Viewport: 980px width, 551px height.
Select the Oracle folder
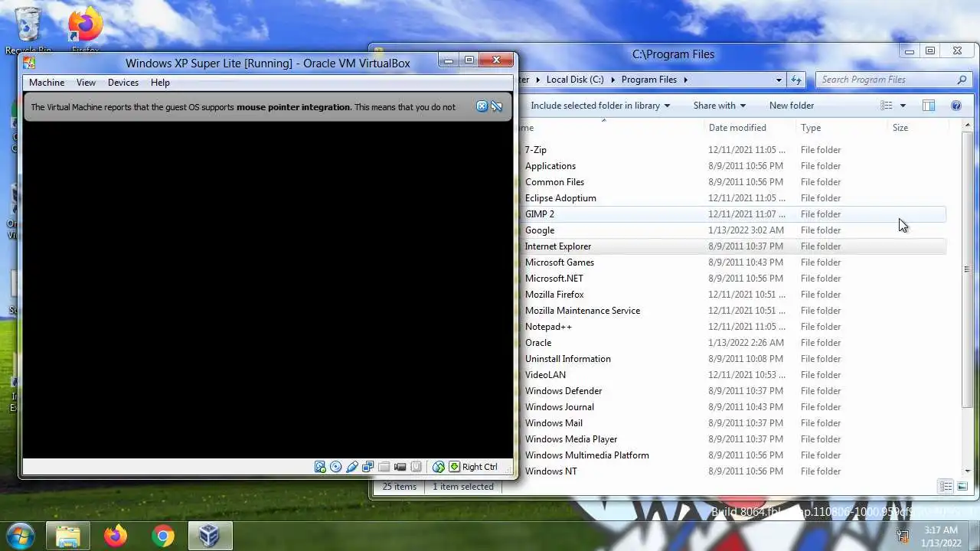tap(731, 343)
